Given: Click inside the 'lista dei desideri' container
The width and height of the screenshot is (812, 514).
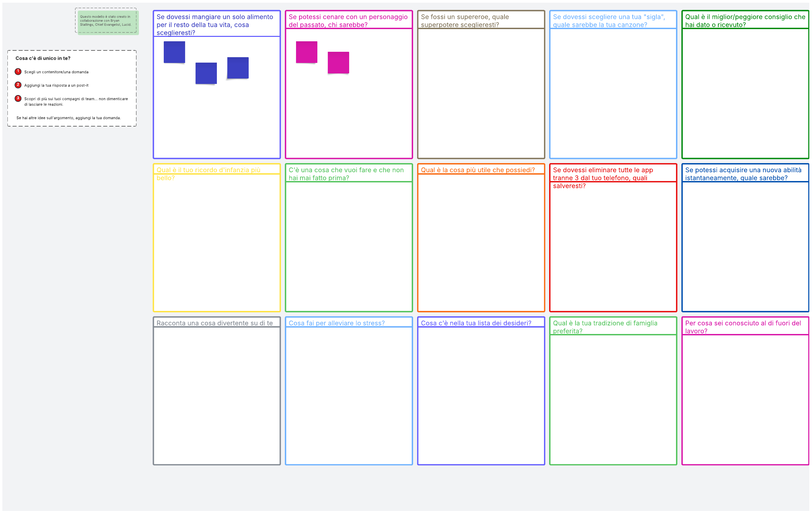Looking at the screenshot, I should [x=481, y=396].
